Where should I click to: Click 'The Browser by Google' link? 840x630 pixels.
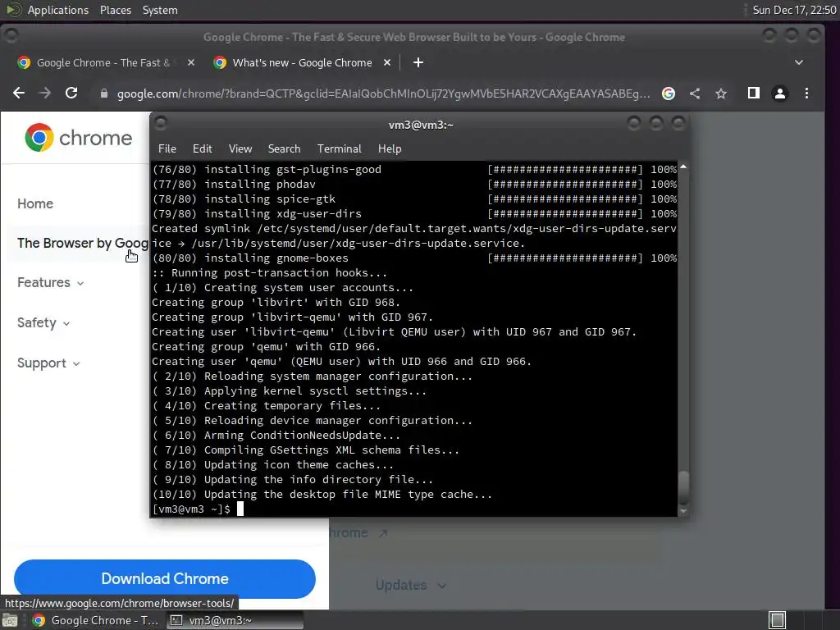[x=83, y=243]
